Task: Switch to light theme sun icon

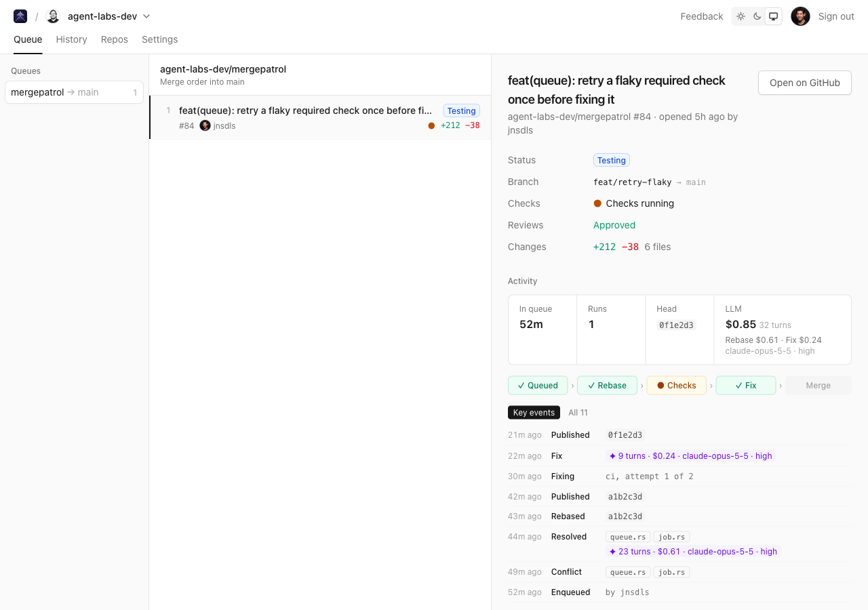Action: click(741, 16)
